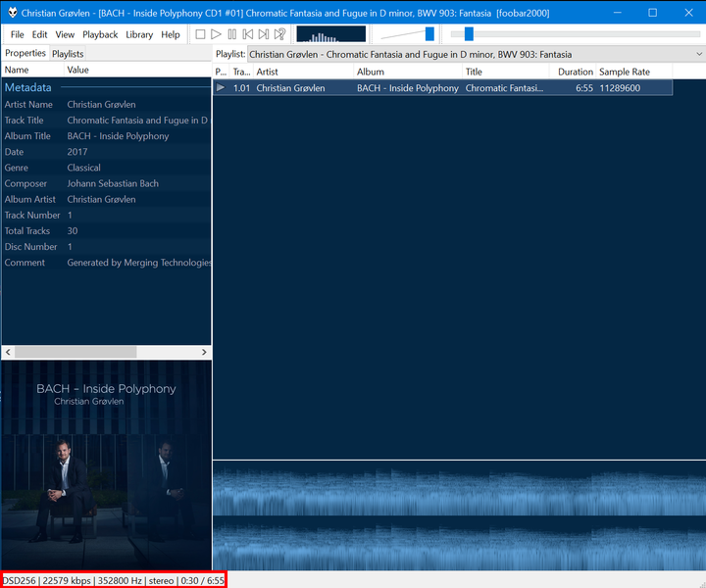Minimize the foobar2000 window
The width and height of the screenshot is (706, 588).
[x=618, y=13]
